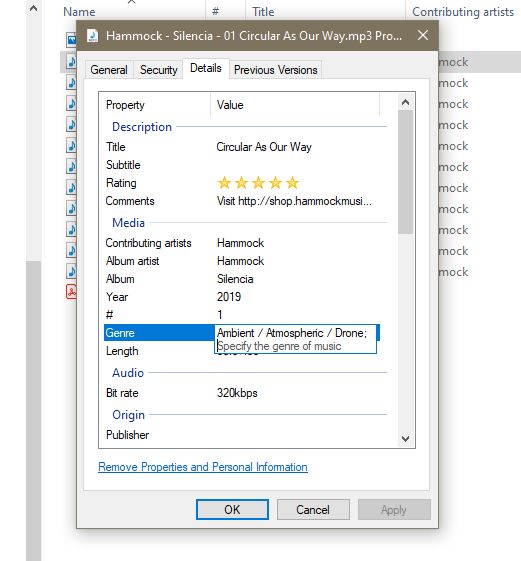The height and width of the screenshot is (561, 521).
Task: Open the Previous Versions tab
Action: (276, 70)
